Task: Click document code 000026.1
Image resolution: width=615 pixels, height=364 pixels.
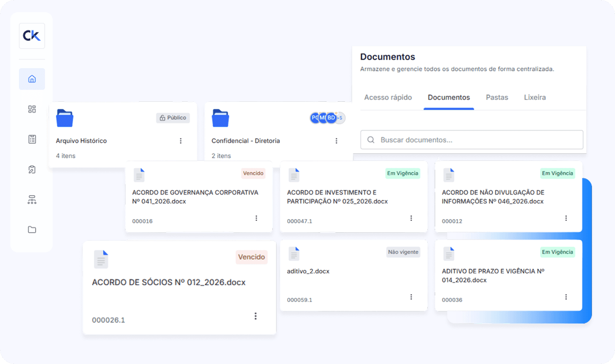Action: [x=108, y=320]
